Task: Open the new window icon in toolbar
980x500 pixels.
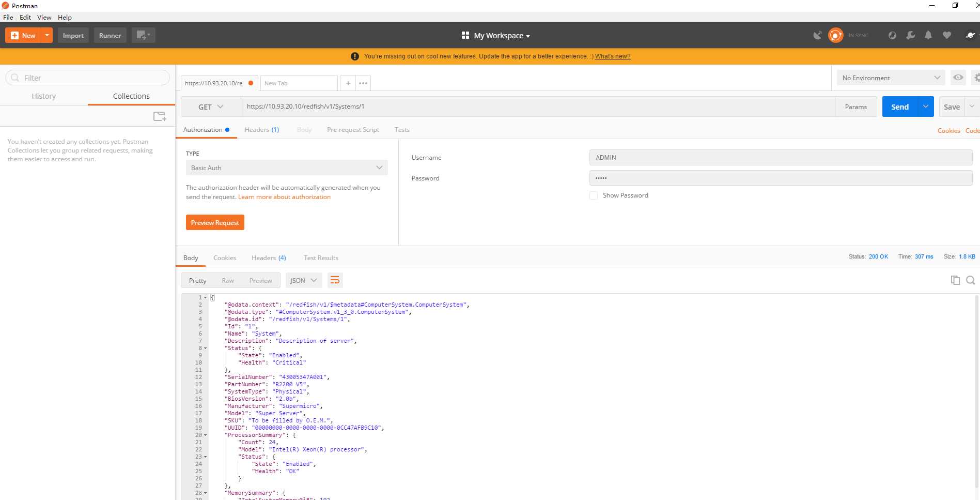Action: point(143,35)
